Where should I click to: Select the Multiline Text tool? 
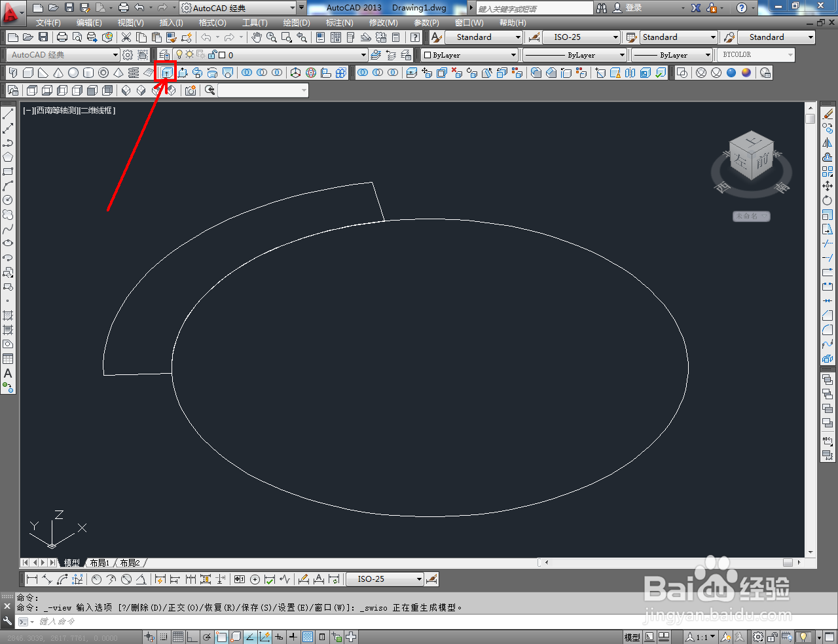coord(8,373)
